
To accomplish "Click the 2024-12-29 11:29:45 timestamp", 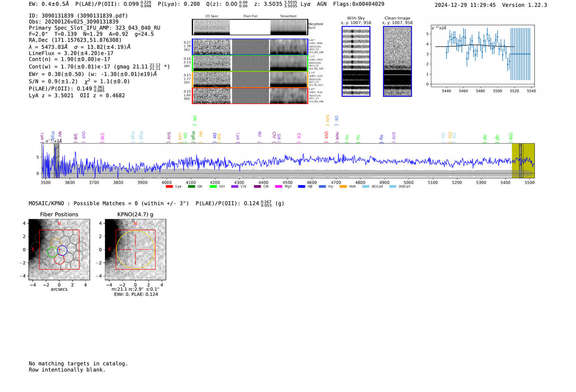I will pos(465,5).
